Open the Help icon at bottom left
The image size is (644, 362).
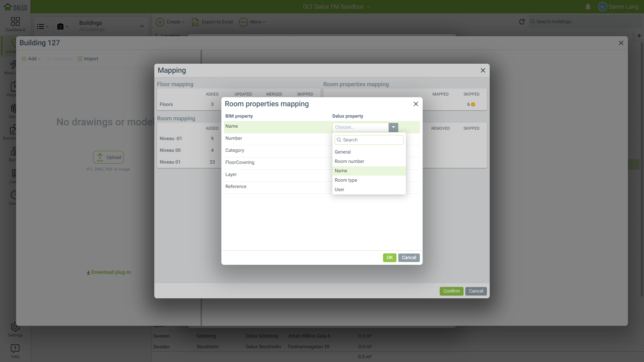(x=15, y=349)
